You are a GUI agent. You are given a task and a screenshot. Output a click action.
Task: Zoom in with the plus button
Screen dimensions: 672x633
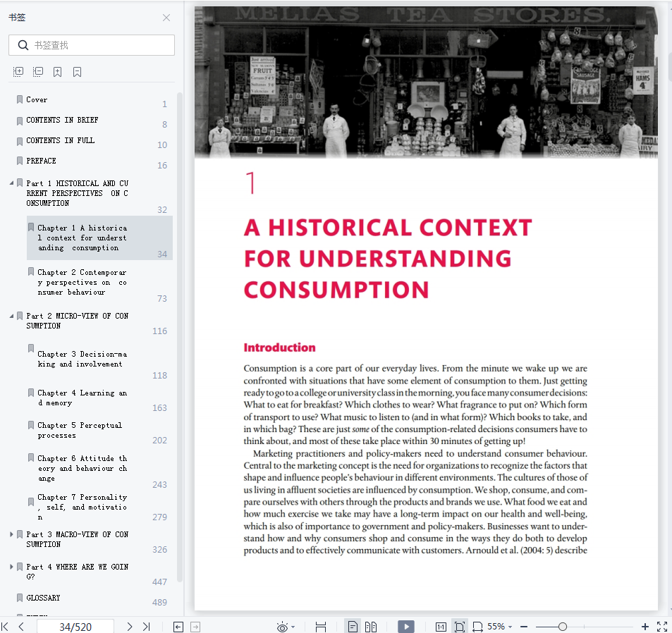[644, 627]
